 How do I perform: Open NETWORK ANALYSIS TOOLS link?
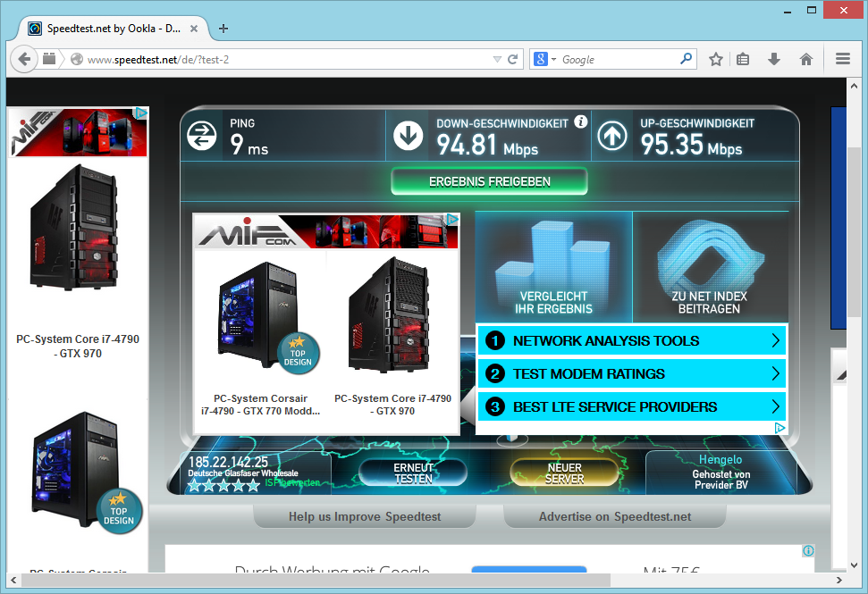(x=632, y=340)
